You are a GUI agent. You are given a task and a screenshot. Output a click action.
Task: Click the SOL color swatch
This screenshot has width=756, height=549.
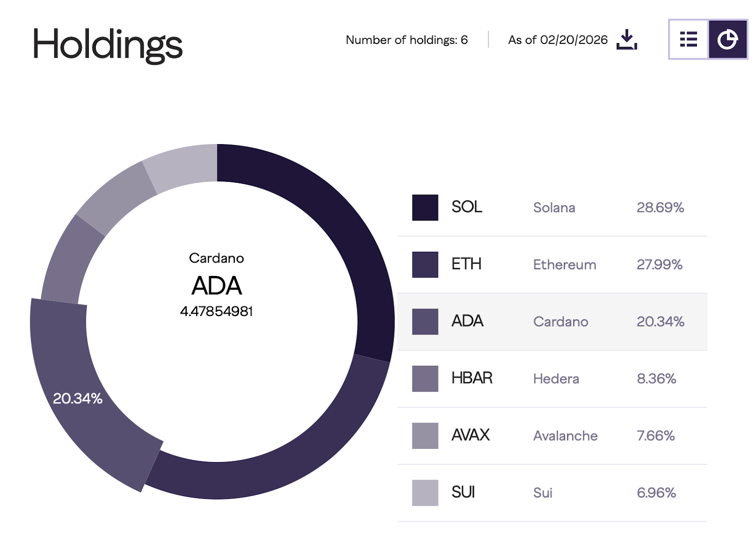[x=425, y=207]
